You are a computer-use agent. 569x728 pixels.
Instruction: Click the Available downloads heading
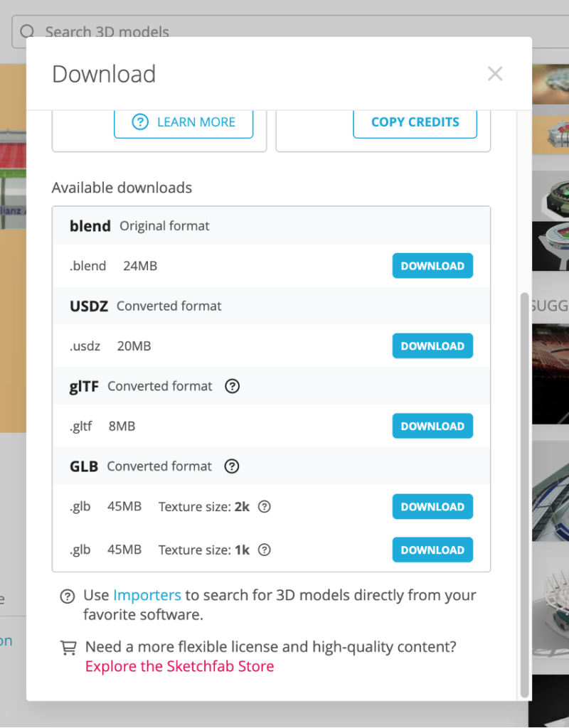click(x=122, y=188)
